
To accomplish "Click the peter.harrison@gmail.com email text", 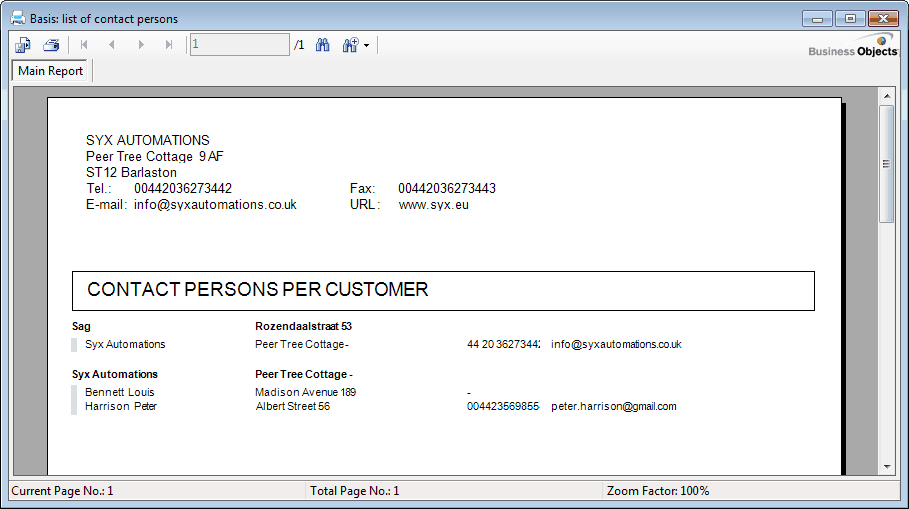I will [613, 406].
